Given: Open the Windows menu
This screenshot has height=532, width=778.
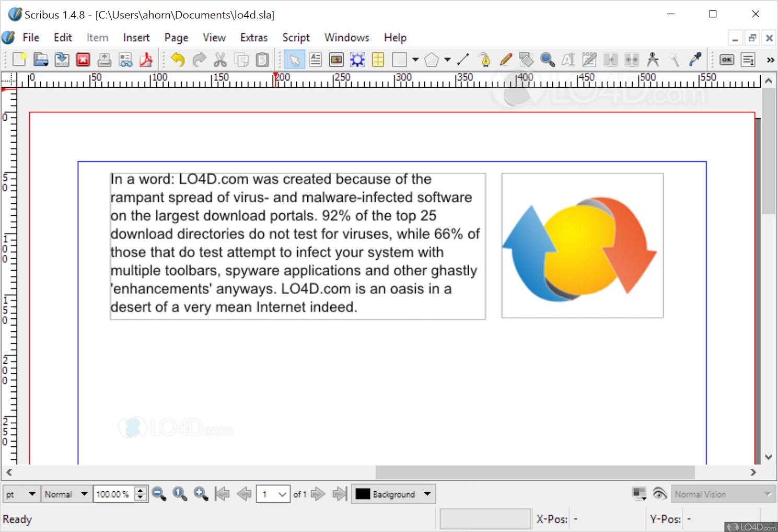Looking at the screenshot, I should [347, 38].
